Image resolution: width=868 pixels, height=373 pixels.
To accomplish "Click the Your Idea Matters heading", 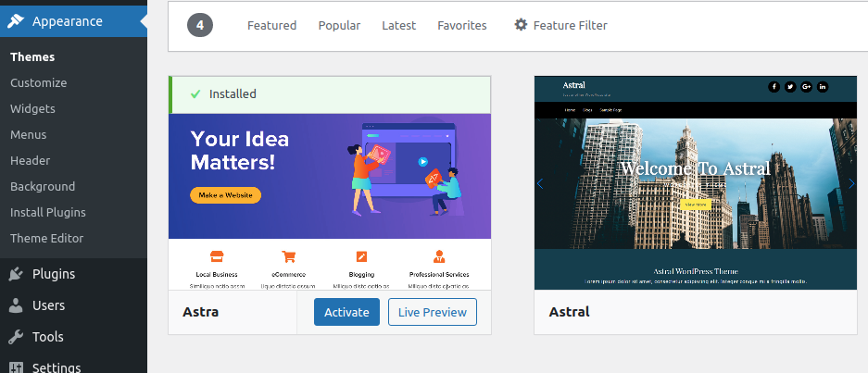I will [x=240, y=151].
